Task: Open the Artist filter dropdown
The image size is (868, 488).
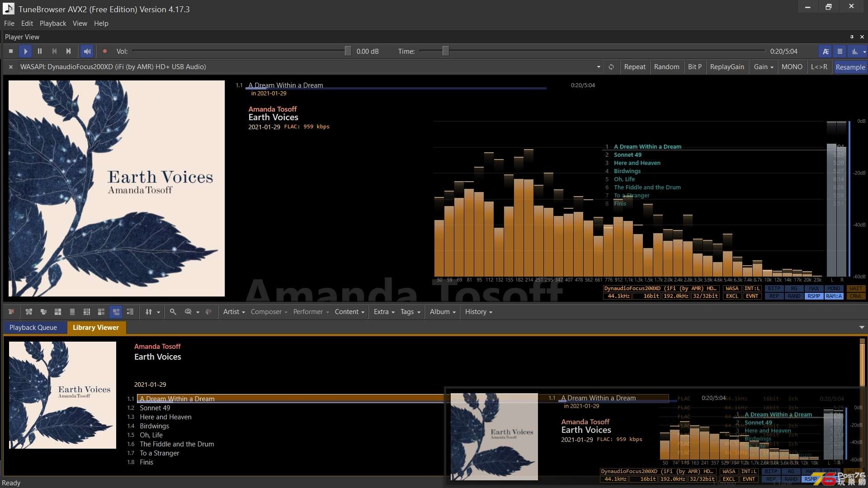Action: coord(234,312)
